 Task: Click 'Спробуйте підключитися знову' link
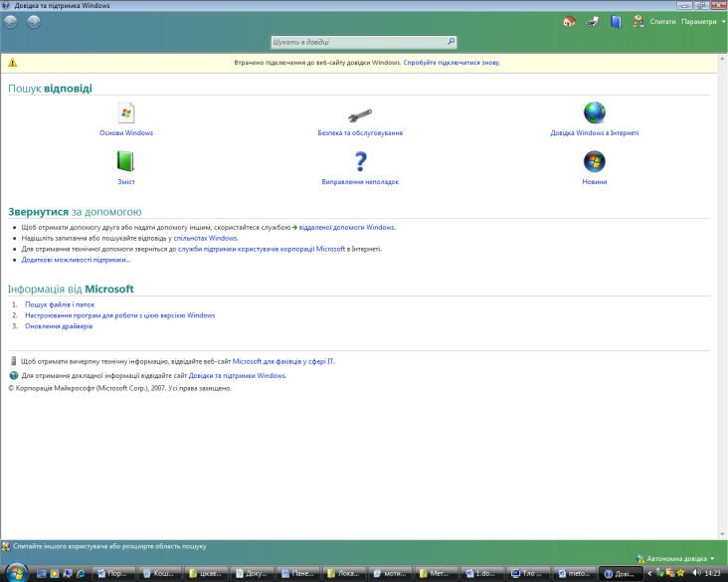click(x=452, y=63)
